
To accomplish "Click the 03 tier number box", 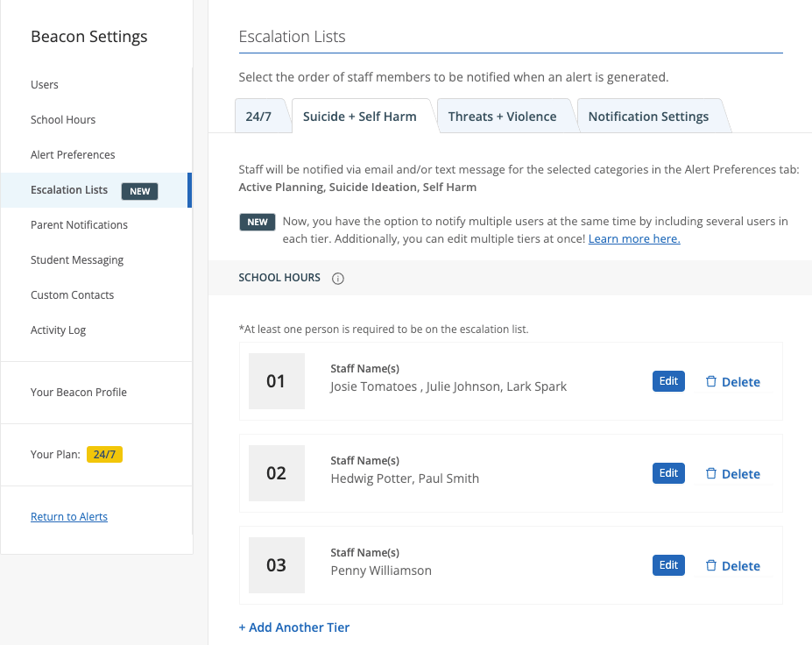I will click(x=277, y=565).
